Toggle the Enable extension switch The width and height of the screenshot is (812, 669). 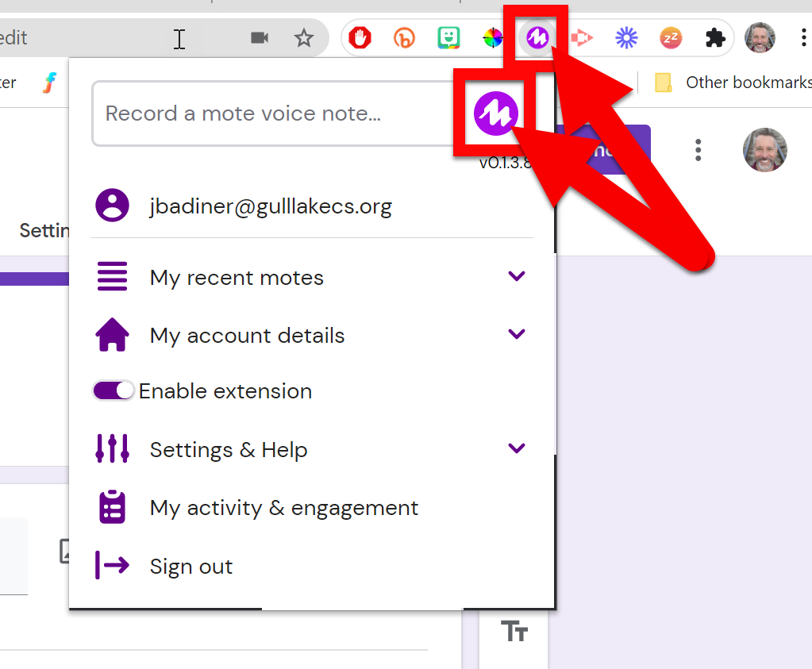114,390
